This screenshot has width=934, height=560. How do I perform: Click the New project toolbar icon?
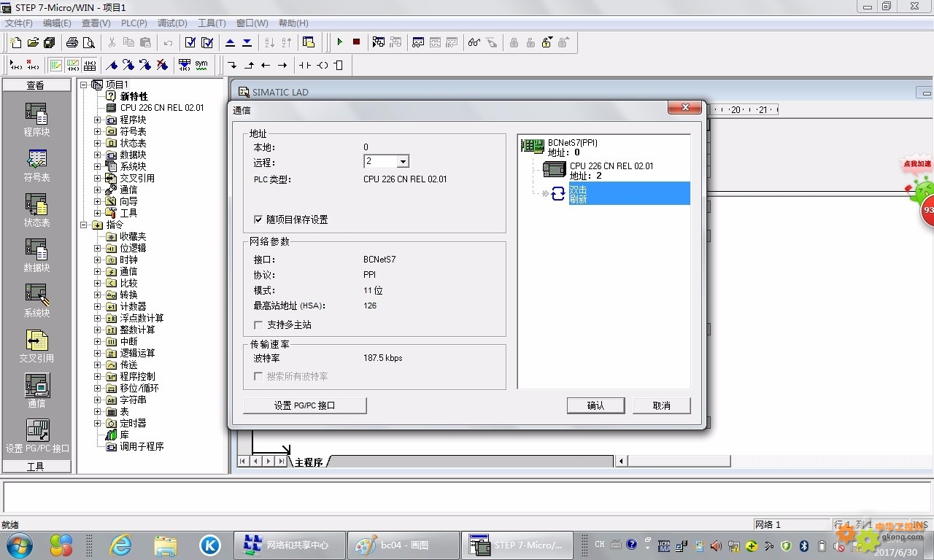16,42
